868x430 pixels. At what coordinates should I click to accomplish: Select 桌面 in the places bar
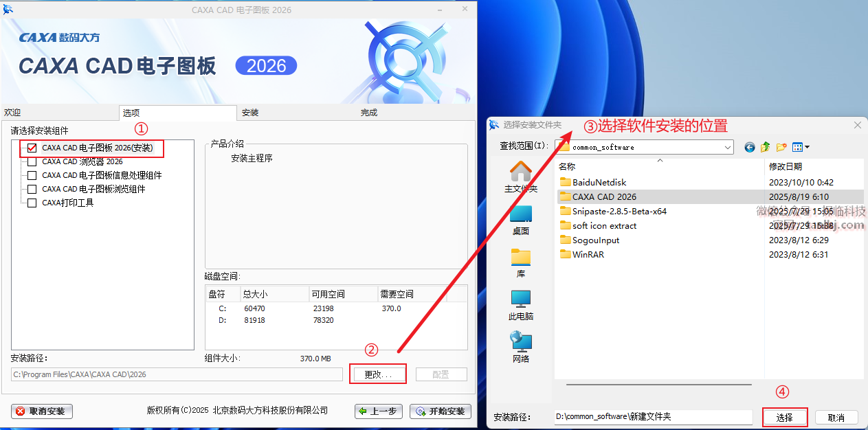(520, 220)
